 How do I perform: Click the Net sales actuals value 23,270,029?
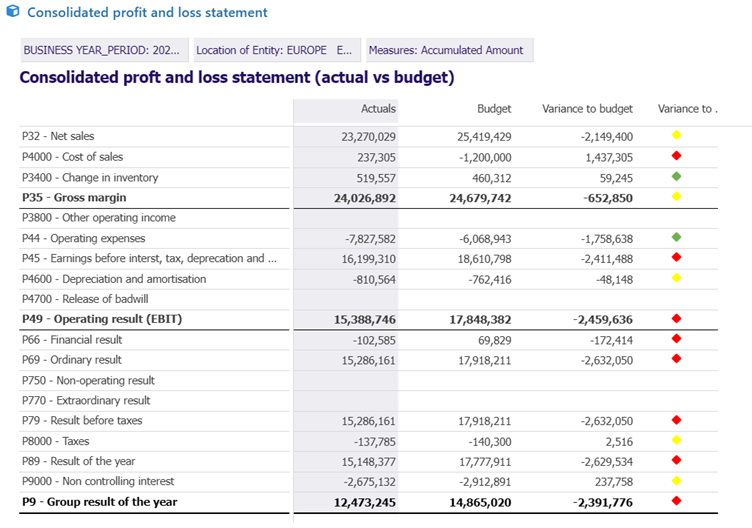tap(368, 136)
